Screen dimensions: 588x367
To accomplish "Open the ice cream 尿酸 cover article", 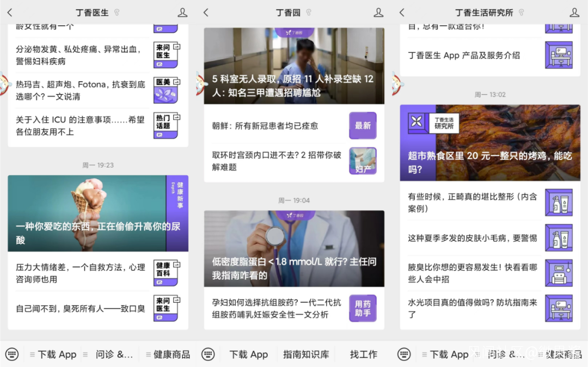I will (x=98, y=213).
